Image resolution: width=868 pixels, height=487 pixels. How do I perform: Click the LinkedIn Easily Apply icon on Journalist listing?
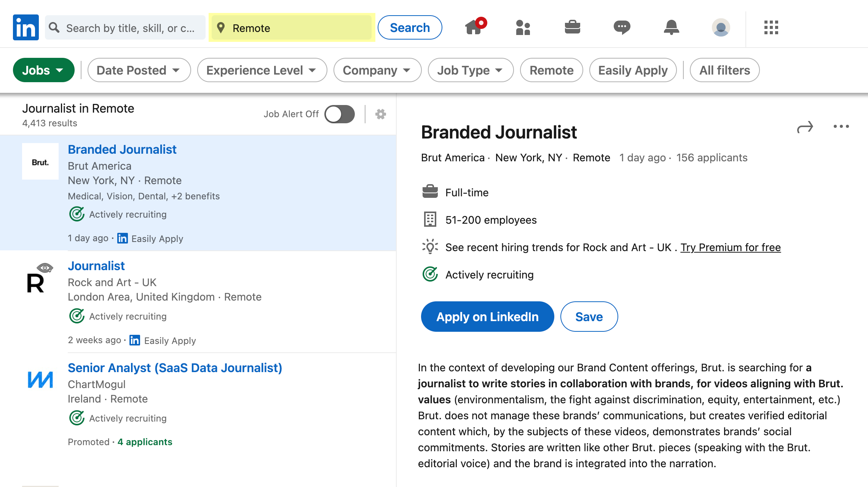pos(135,340)
